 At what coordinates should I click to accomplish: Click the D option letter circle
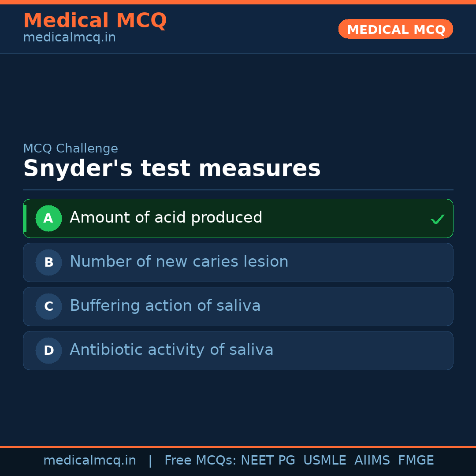click(48, 350)
